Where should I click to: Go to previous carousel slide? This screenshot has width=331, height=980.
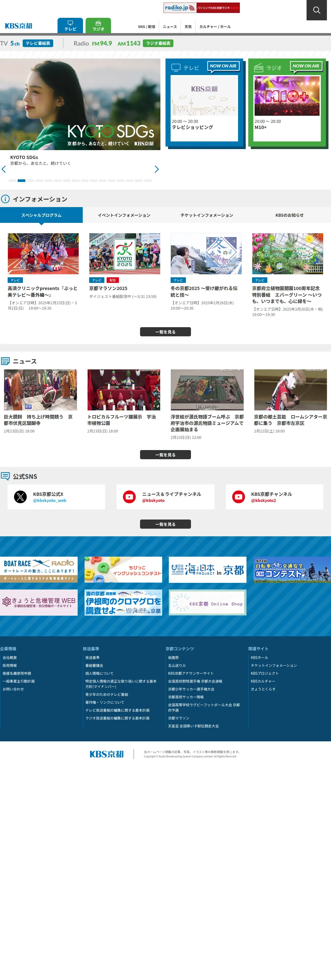4,169
